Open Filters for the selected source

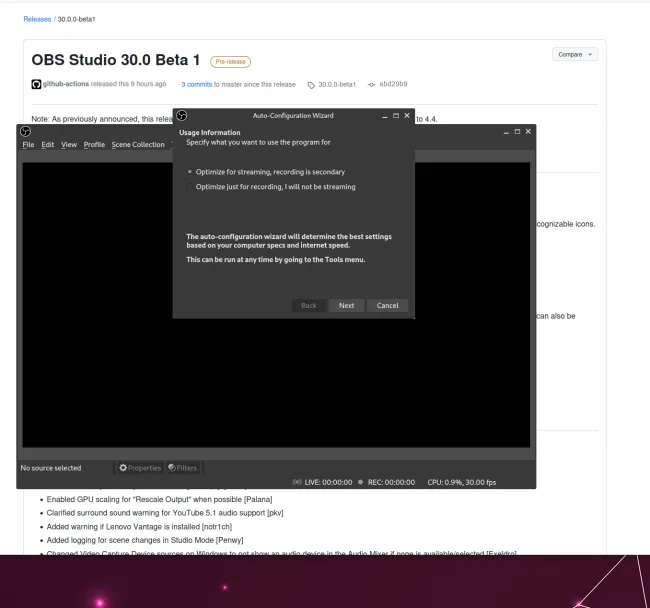184,466
